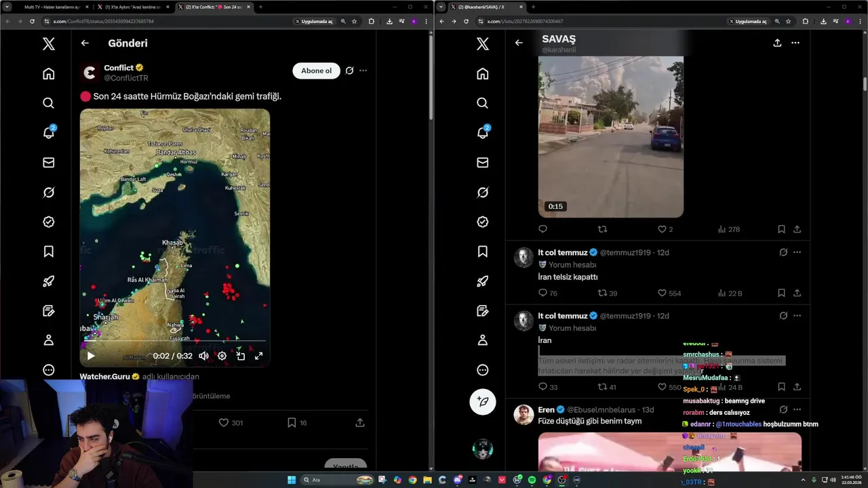Click 'Uygulamada aç' in the left address bar
The image size is (868, 488).
tap(315, 21)
